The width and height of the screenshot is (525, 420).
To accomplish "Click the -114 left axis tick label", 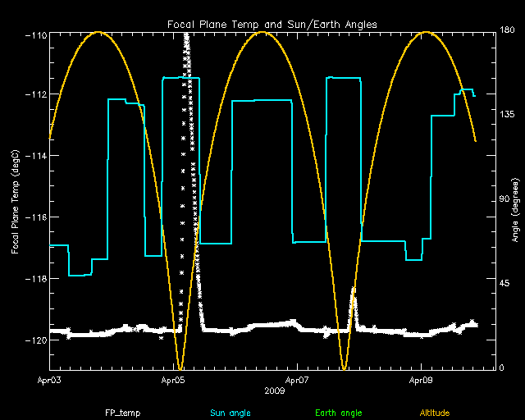I will 36,156.
